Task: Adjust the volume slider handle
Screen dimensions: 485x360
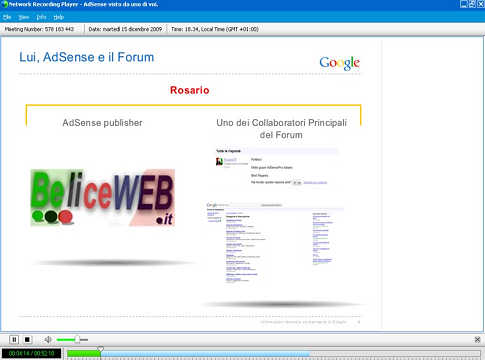Action: pos(77,340)
